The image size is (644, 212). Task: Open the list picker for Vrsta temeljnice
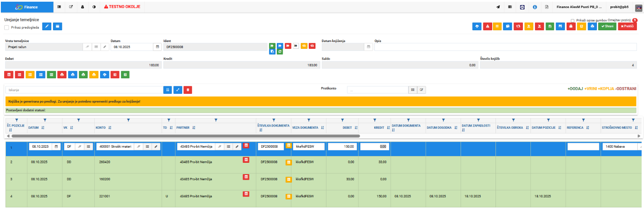[x=96, y=47]
